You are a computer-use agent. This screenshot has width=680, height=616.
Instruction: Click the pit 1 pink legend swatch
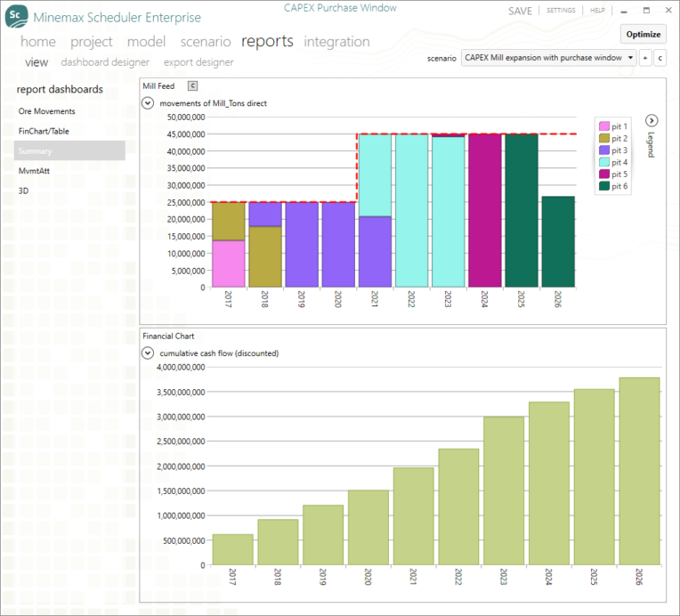[604, 126]
